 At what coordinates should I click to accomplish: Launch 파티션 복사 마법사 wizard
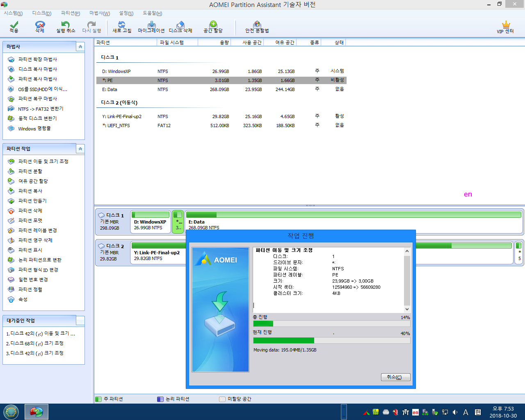(x=37, y=79)
